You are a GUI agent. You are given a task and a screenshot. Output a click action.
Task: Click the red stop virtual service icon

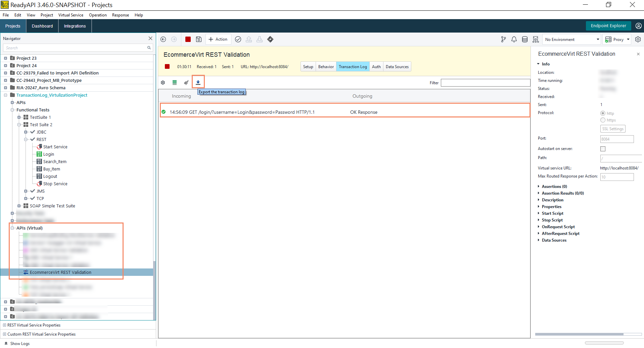pyautogui.click(x=188, y=39)
